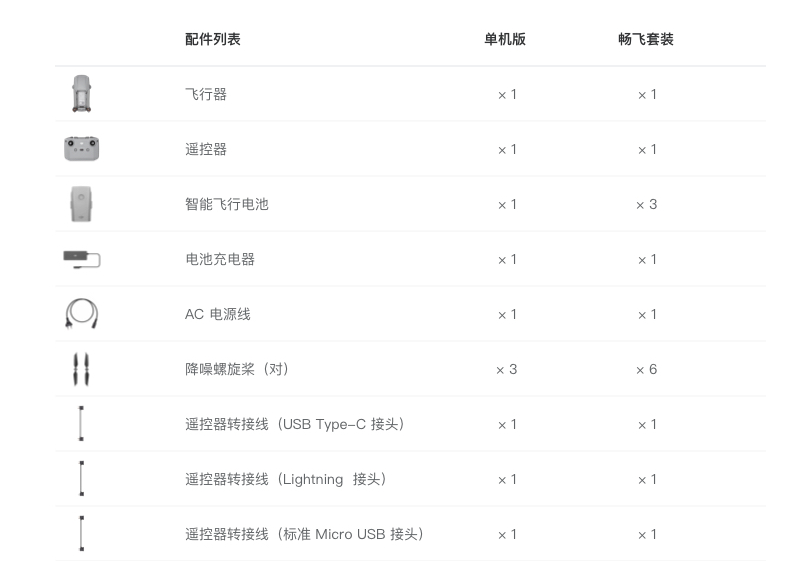Click the USB Type-C cable icon
The width and height of the screenshot is (787, 561).
point(81,424)
